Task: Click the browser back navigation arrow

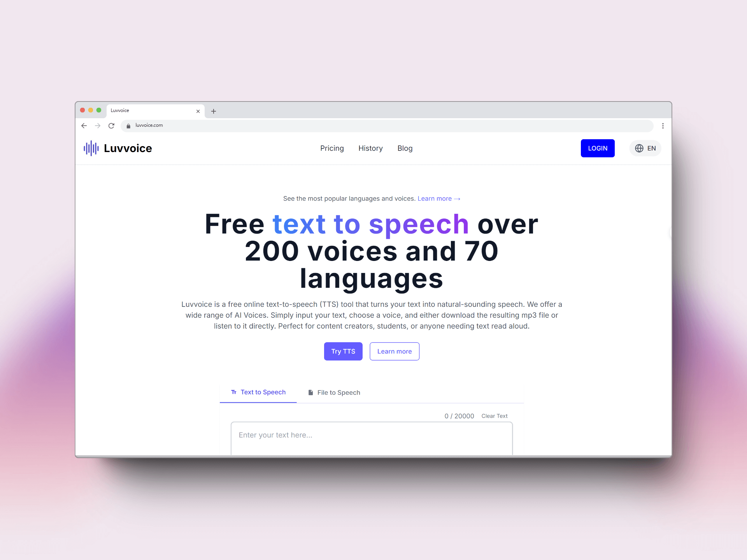Action: [84, 125]
